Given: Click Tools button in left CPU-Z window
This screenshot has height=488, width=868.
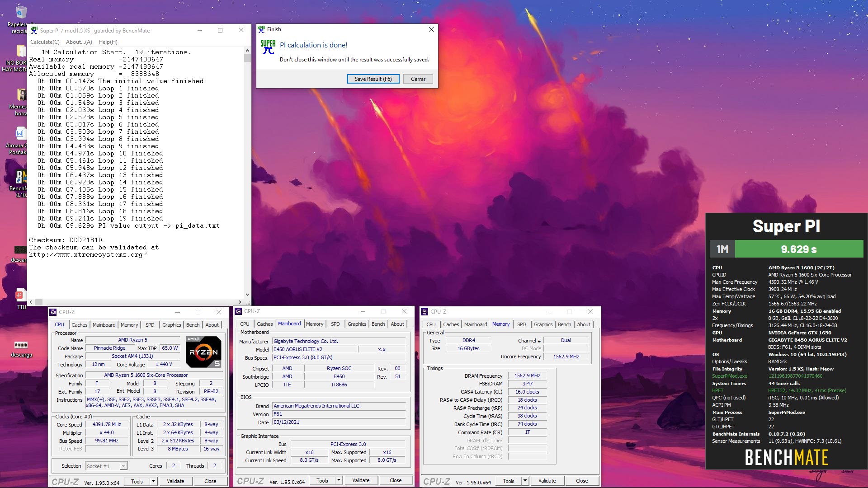Looking at the screenshot, I should [x=137, y=481].
